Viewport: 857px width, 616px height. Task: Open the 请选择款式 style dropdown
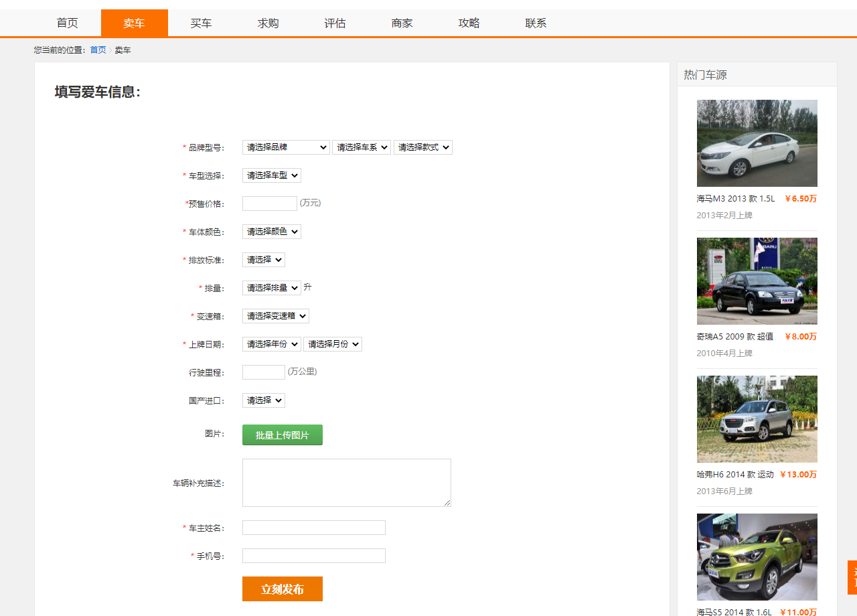coord(422,147)
